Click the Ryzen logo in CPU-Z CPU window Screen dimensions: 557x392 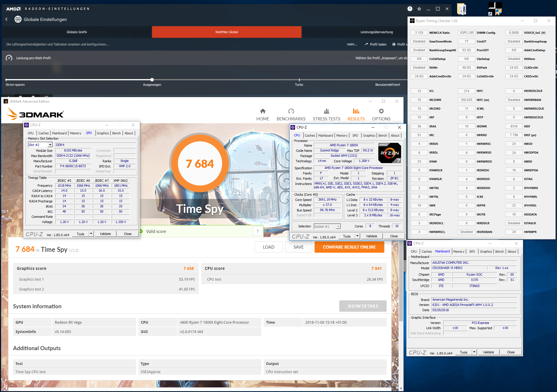[390, 153]
